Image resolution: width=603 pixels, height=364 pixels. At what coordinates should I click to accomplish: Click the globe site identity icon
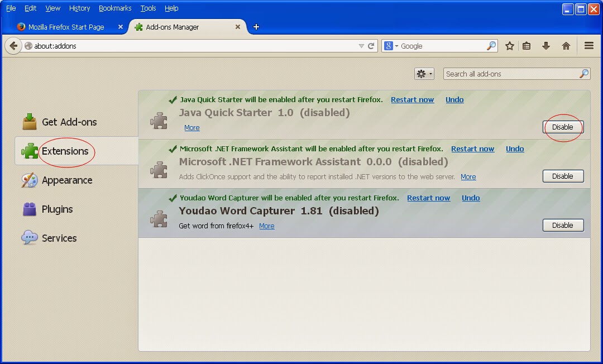tap(28, 46)
